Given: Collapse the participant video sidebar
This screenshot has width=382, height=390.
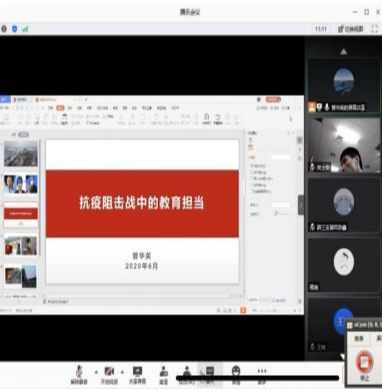Looking at the screenshot, I should click(301, 205).
